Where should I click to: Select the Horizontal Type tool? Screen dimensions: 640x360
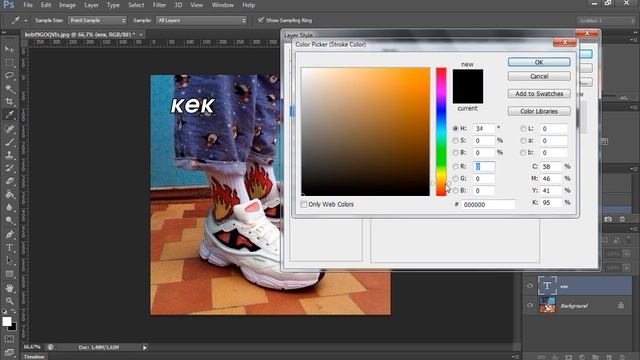[9, 248]
